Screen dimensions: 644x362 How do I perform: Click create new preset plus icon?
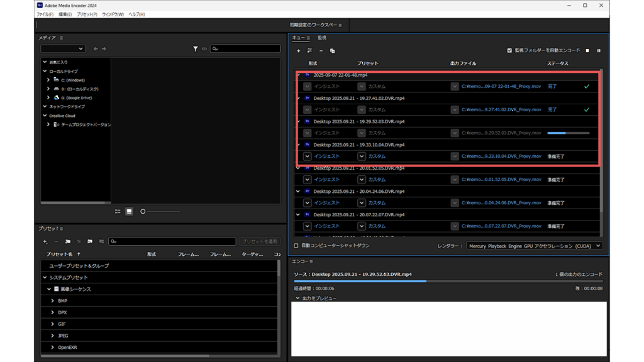[45, 241]
